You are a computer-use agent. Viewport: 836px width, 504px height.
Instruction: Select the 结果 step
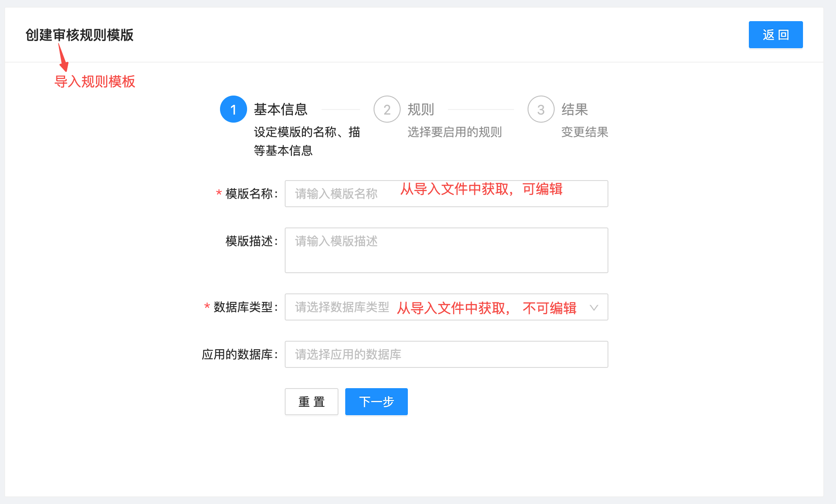[575, 109]
